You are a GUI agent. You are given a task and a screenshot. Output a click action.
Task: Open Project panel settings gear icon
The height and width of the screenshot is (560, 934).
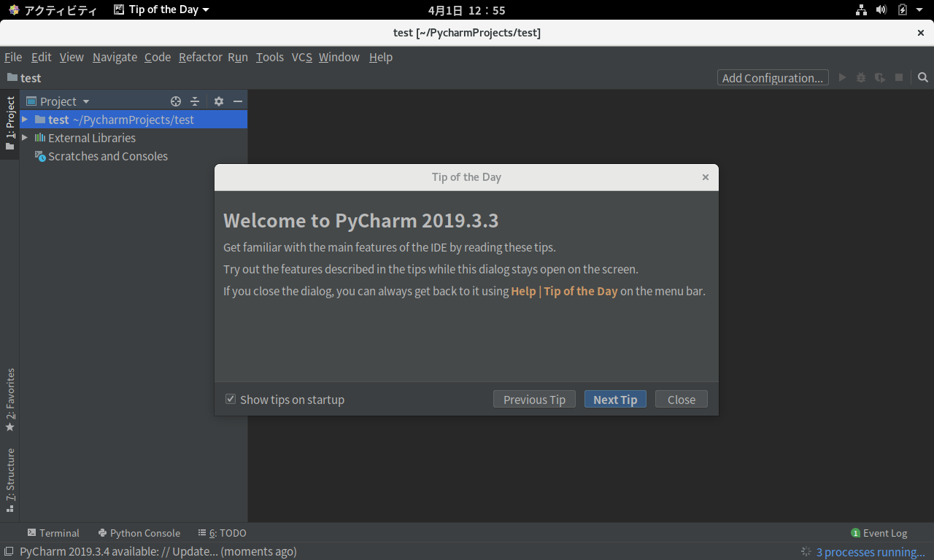[218, 101]
